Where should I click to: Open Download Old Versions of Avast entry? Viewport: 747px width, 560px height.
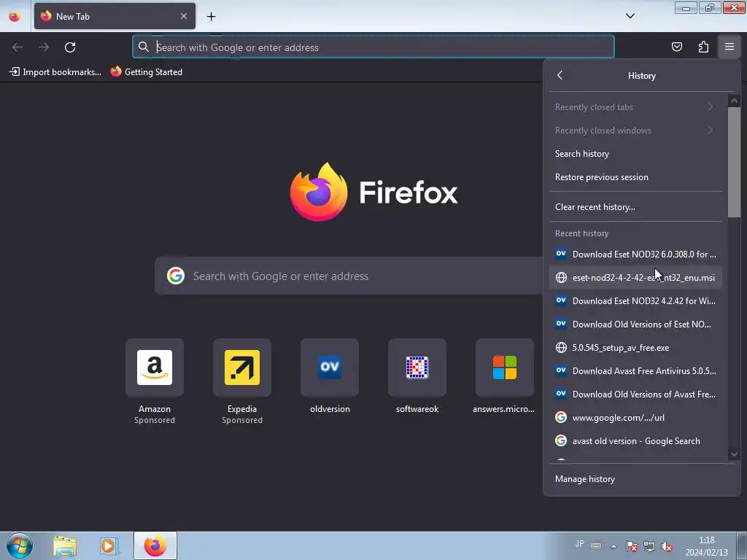click(635, 394)
